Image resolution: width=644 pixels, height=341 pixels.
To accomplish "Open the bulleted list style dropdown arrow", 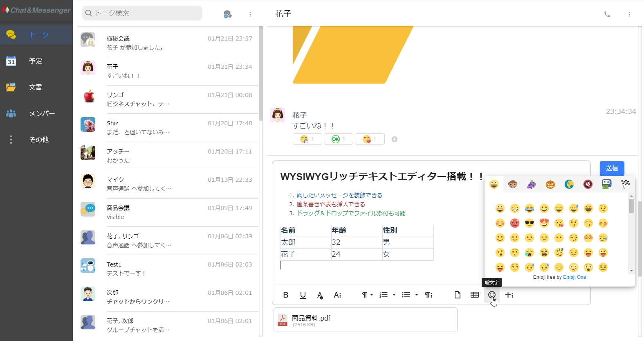I will 417,295.
